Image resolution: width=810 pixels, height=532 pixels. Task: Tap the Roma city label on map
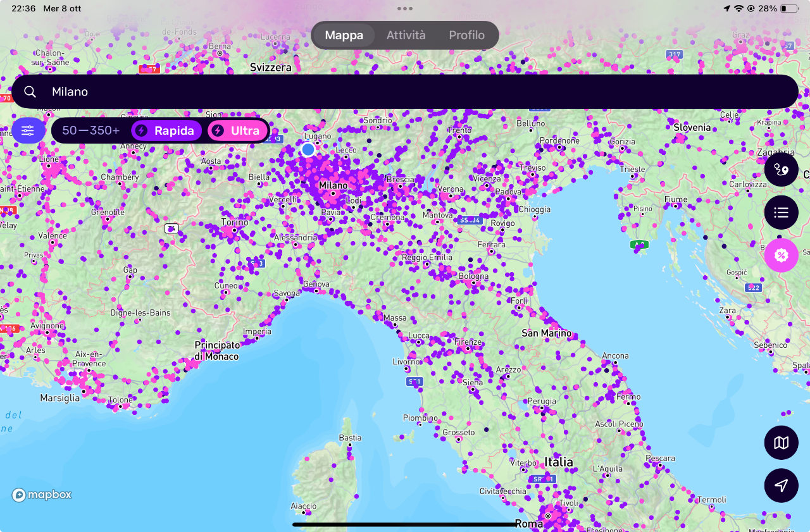point(528,524)
